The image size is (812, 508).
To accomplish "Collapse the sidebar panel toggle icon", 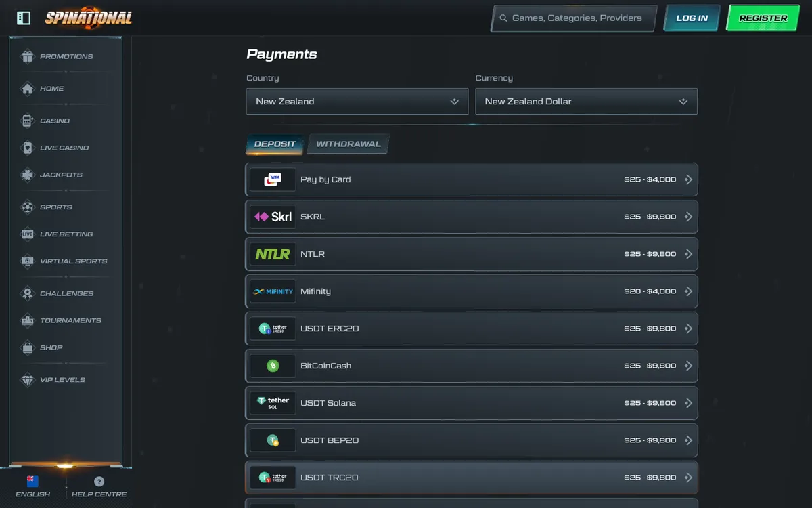I will point(24,18).
